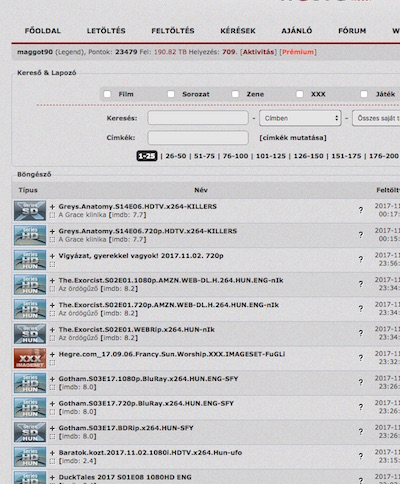This screenshot has height=484, width=400.
Task: Open the LETÖLTÉS menu item
Action: [106, 31]
